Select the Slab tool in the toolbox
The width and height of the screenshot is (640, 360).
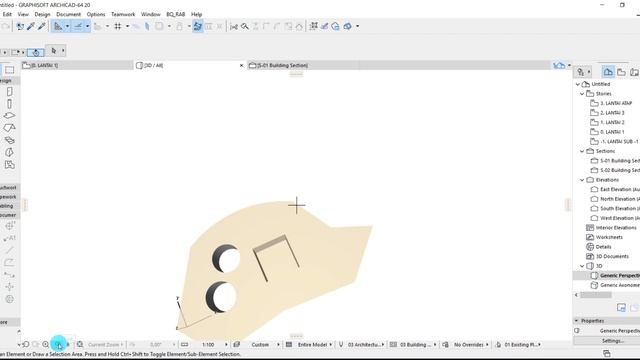tap(9, 116)
